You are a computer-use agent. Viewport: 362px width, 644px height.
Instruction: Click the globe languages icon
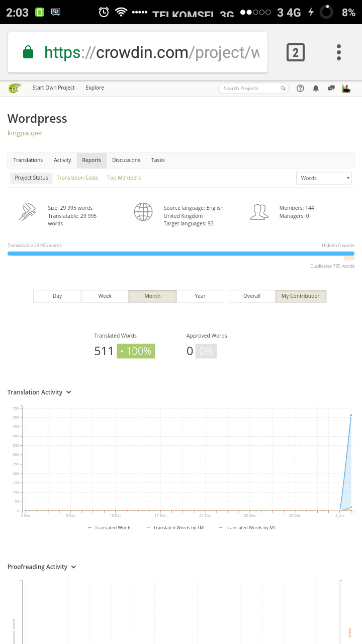pyautogui.click(x=143, y=212)
